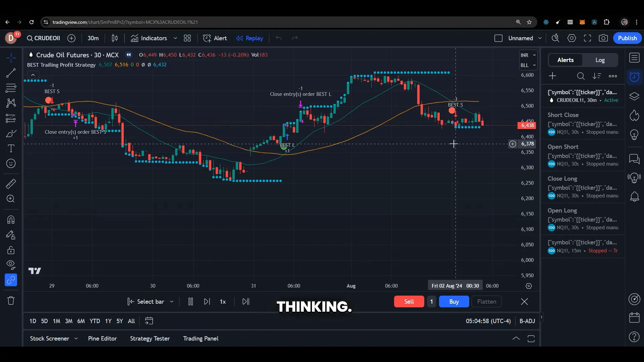Viewport: 644px width, 362px height.
Task: Select the ruler measure tool
Action: pyautogui.click(x=11, y=184)
